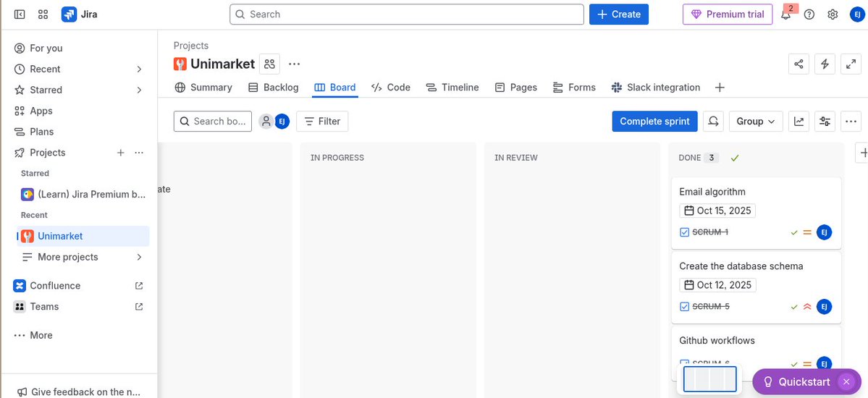
Task: Open the Quickstart panel button
Action: tap(797, 382)
